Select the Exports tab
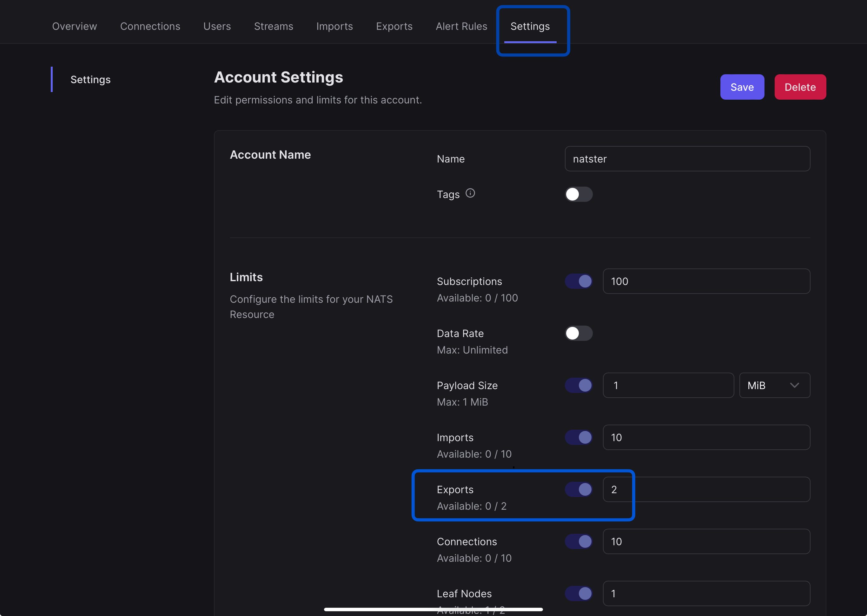Viewport: 867px width, 616px height. pos(394,26)
